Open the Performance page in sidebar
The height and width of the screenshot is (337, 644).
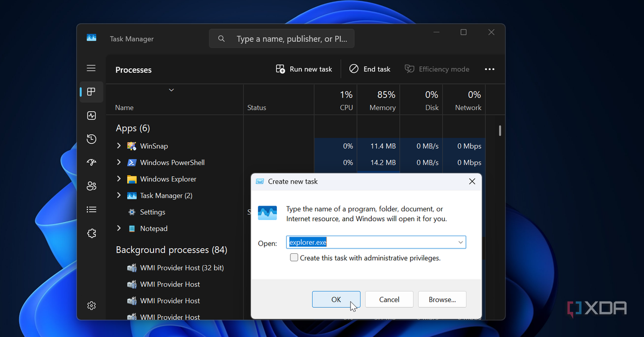pos(91,116)
